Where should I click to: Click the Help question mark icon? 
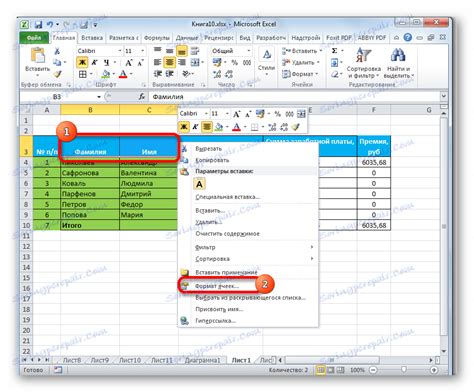pos(407,37)
